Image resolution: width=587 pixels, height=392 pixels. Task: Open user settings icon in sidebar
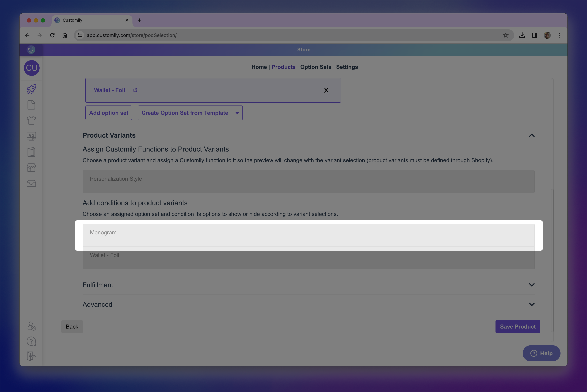click(32, 326)
